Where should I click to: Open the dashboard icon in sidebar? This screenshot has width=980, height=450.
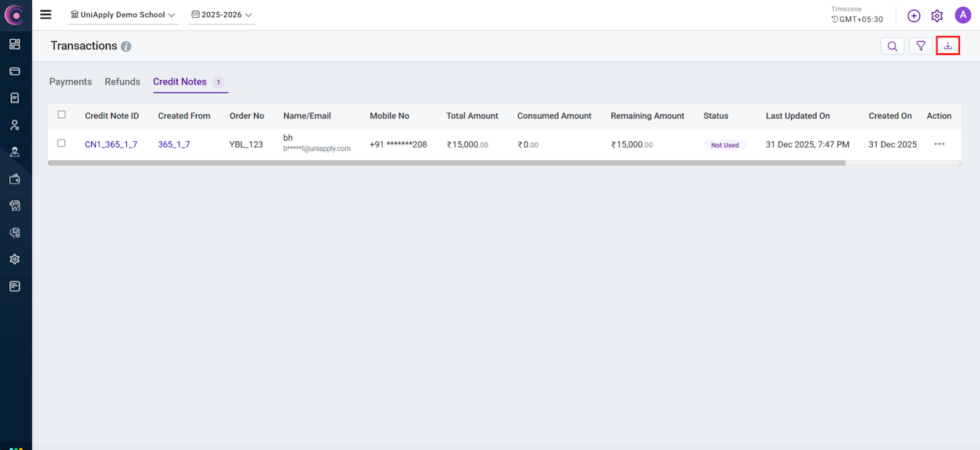click(15, 44)
